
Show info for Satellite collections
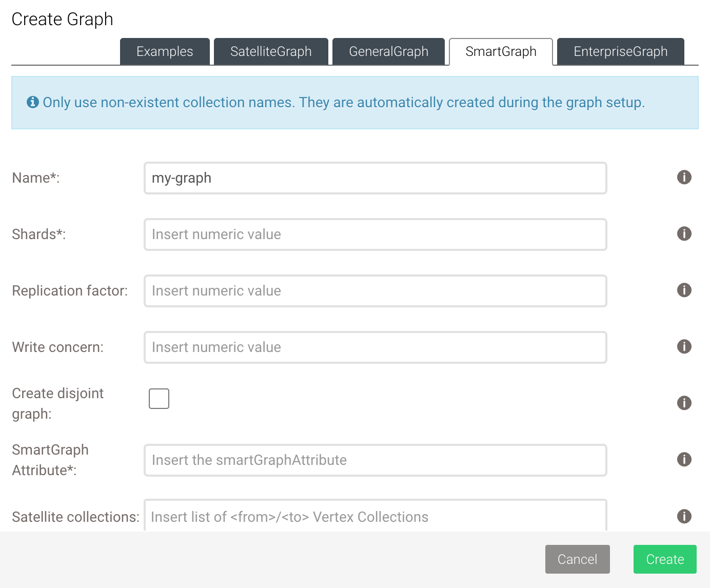(x=684, y=516)
